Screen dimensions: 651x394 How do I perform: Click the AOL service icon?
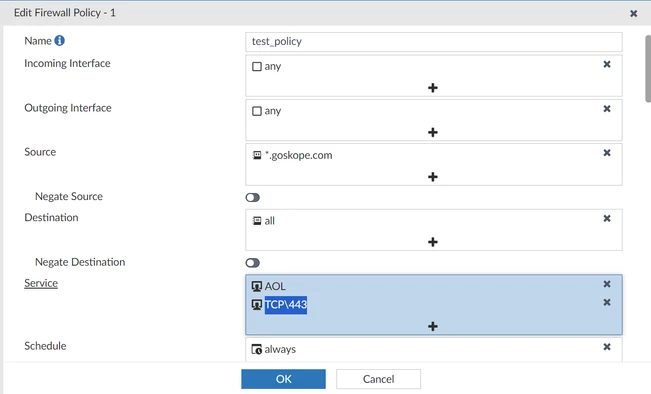tap(257, 286)
